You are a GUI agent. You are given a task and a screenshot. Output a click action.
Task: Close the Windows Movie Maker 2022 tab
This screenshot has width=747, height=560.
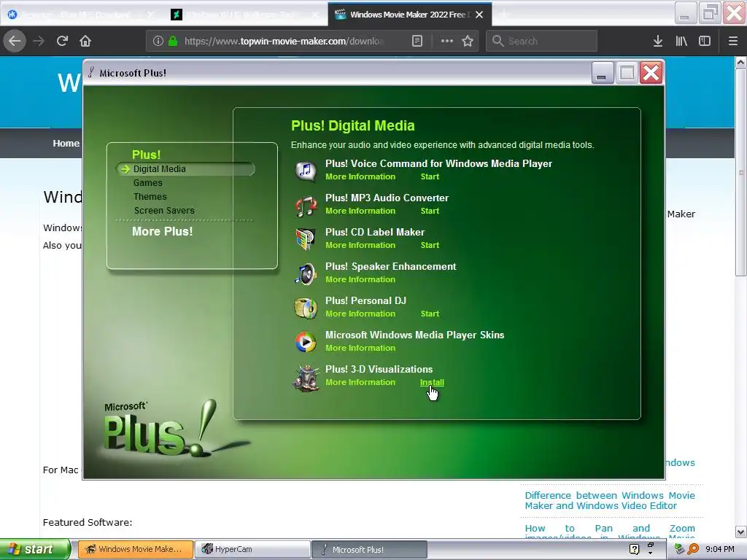(480, 15)
